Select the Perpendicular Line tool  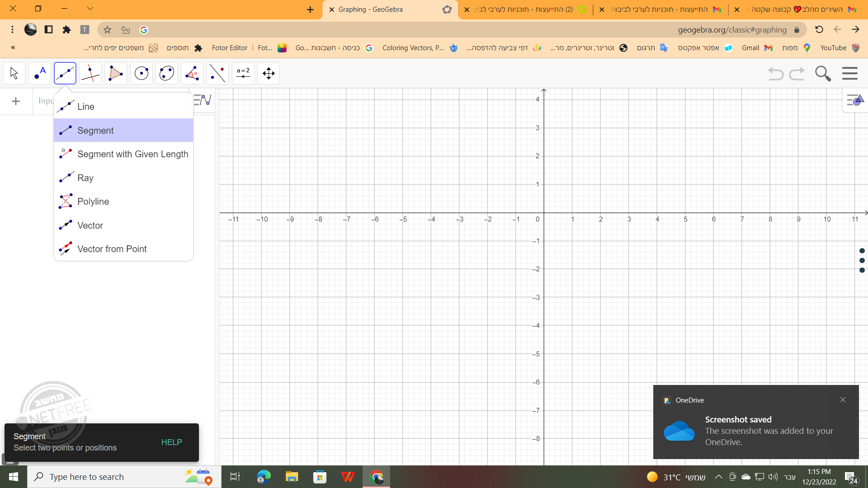[x=90, y=73]
